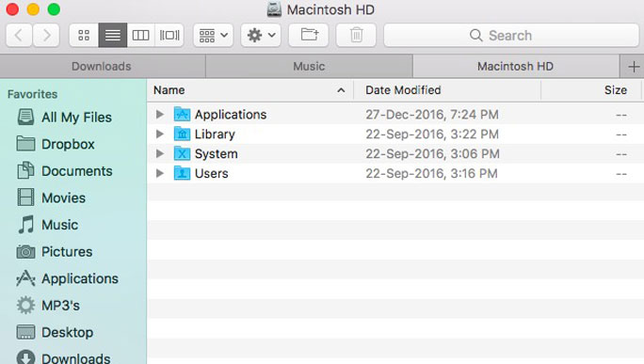644x364 pixels.
Task: Select column view button
Action: pos(140,36)
